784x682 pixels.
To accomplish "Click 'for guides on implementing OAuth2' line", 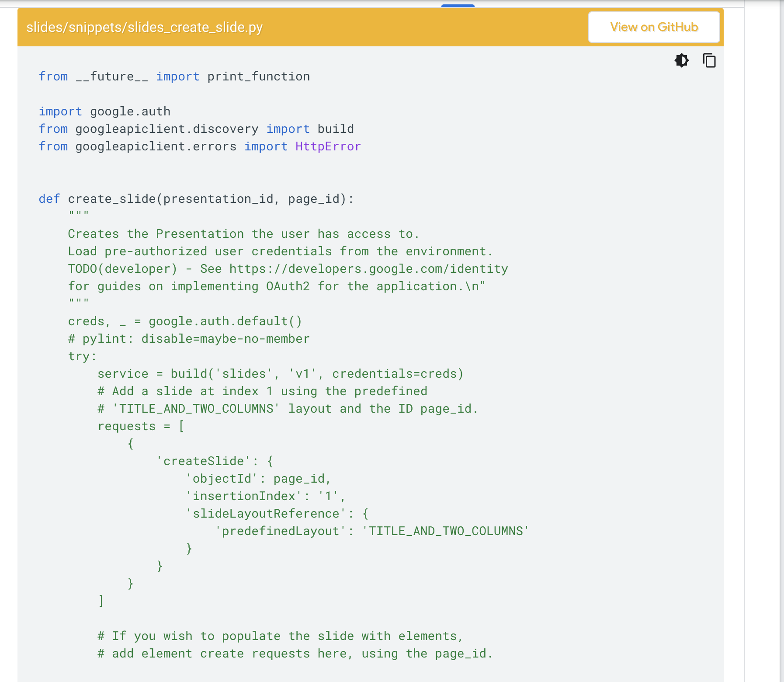I will (277, 286).
